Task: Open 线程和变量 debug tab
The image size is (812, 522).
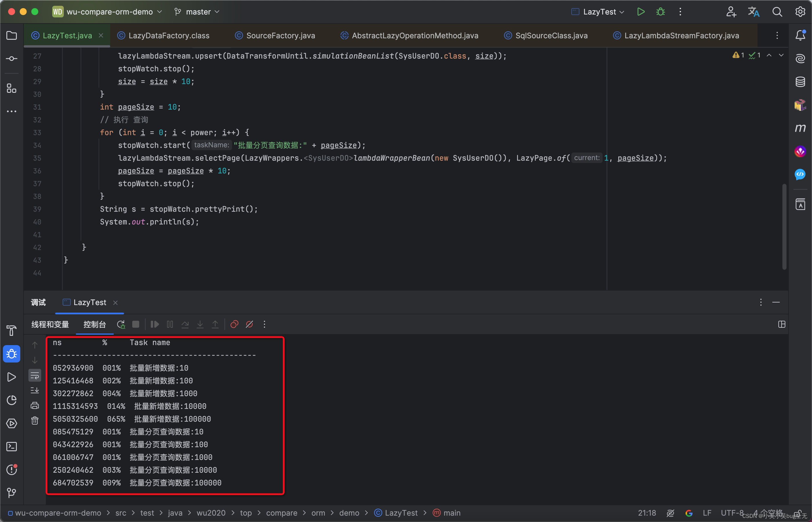Action: click(x=50, y=325)
